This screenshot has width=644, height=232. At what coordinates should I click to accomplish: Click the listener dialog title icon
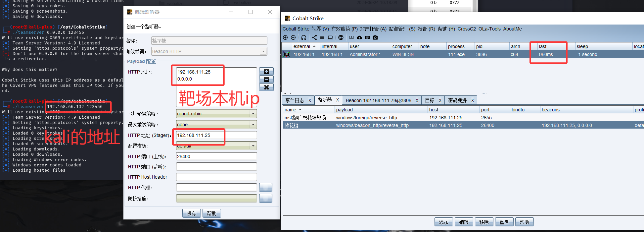click(129, 12)
